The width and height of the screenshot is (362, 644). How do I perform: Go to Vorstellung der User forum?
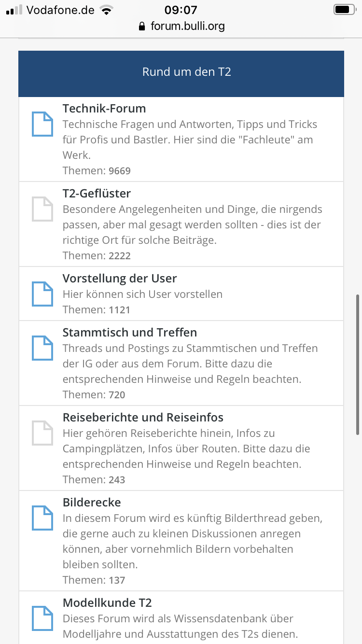point(120,279)
